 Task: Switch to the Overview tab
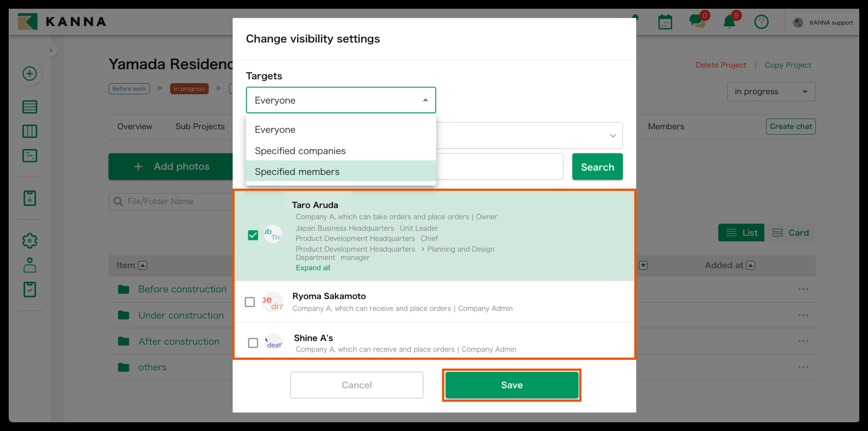135,126
